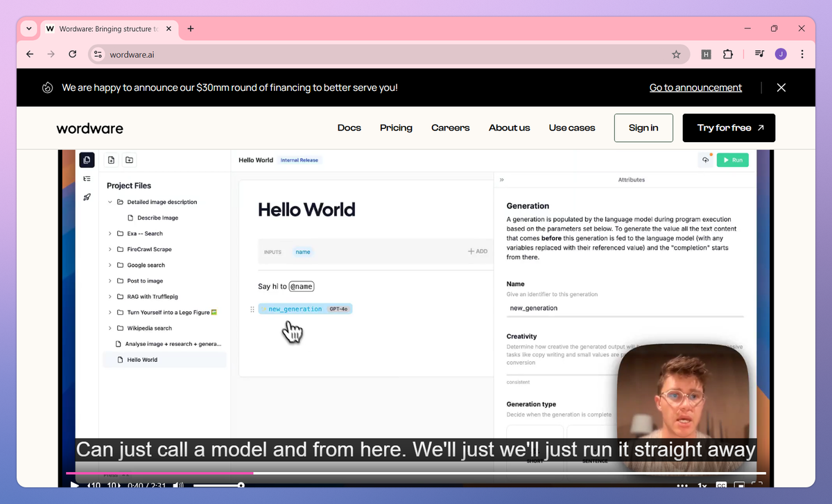Click the Sign in button

643,128
